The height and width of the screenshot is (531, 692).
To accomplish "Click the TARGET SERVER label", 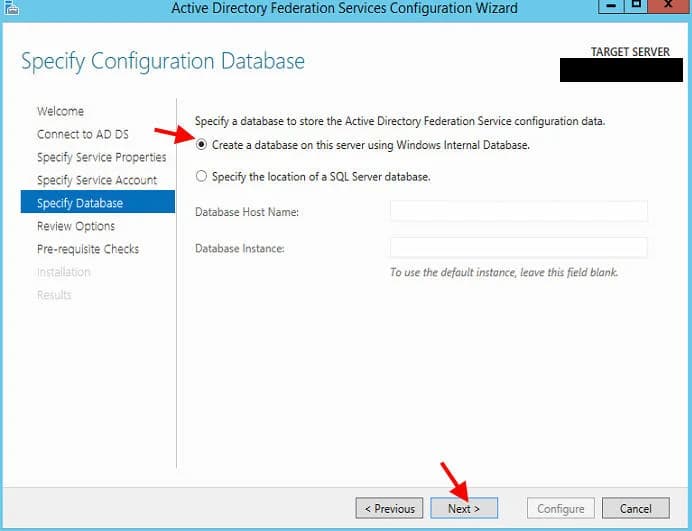I will pos(630,52).
